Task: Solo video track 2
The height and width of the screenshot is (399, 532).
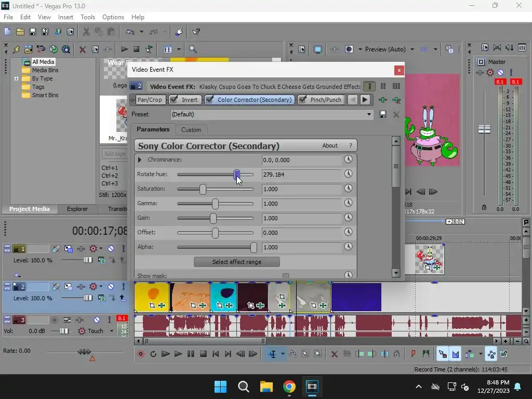Action: click(x=123, y=287)
